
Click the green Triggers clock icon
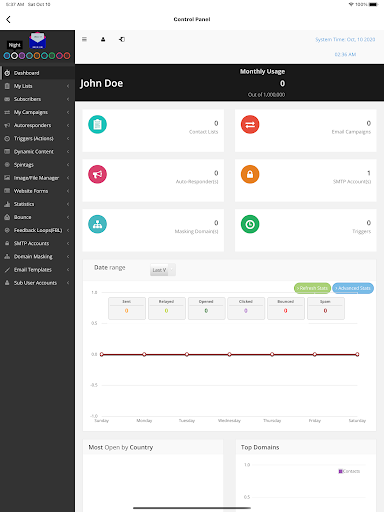click(250, 224)
